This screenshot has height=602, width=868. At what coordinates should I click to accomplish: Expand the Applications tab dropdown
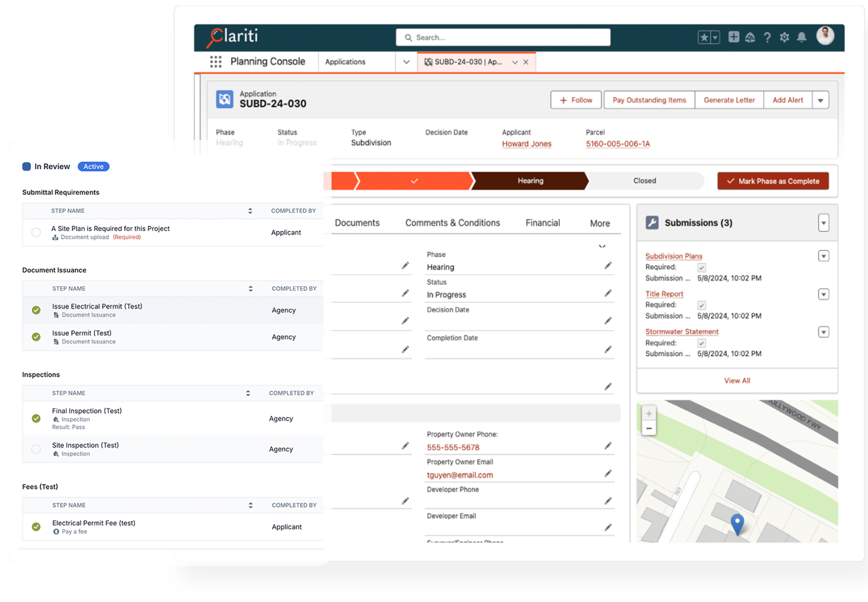pyautogui.click(x=405, y=61)
